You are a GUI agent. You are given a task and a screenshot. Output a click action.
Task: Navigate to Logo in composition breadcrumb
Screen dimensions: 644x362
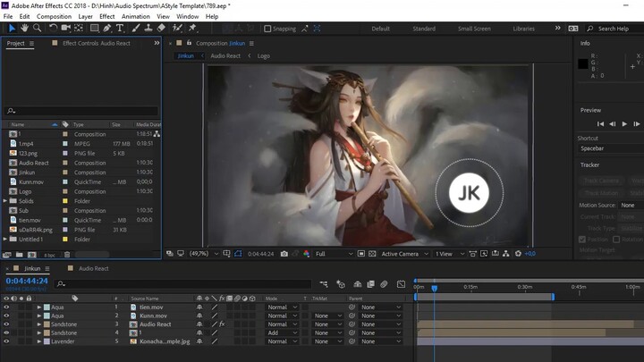tap(264, 55)
